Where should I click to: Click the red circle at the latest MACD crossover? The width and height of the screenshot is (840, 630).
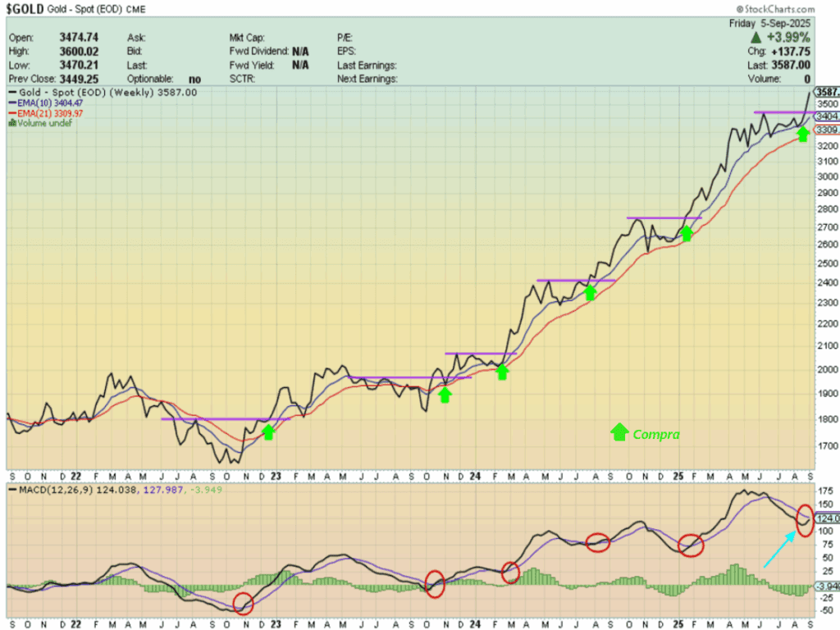tap(805, 521)
